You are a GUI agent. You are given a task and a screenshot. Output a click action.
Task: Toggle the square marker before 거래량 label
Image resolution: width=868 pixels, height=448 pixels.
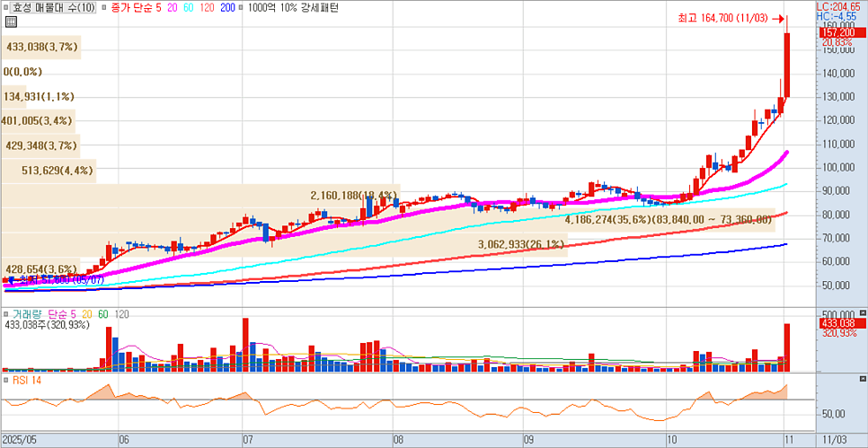click(7, 313)
